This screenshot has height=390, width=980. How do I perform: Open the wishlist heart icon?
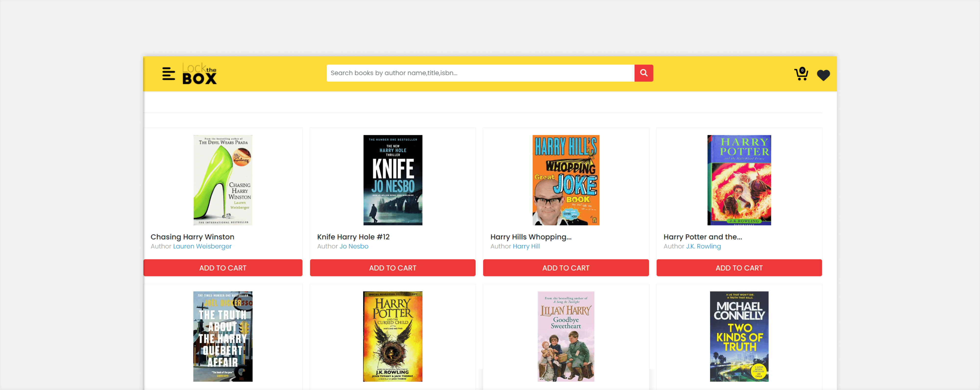tap(823, 75)
